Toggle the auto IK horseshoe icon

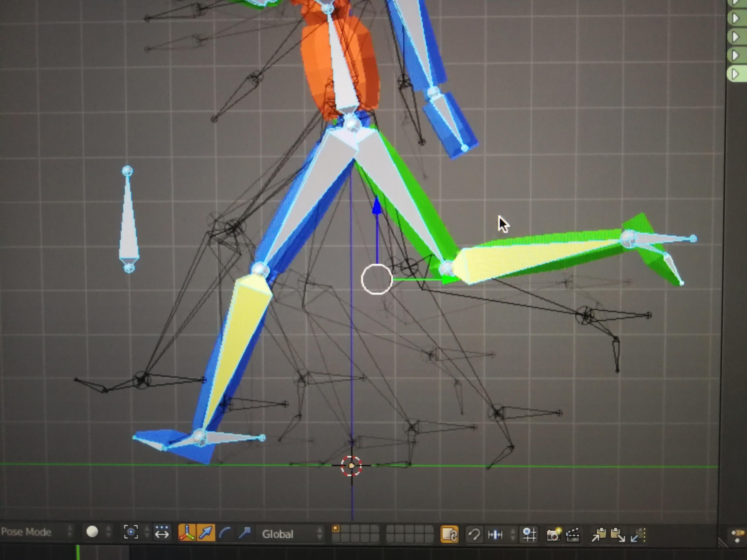tap(474, 535)
